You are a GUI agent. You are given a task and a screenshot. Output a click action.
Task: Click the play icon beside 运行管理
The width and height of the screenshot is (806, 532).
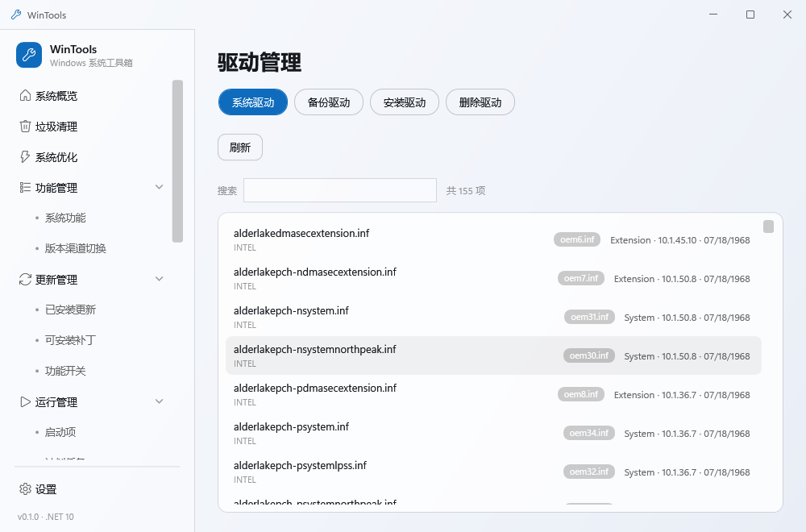[x=25, y=402]
